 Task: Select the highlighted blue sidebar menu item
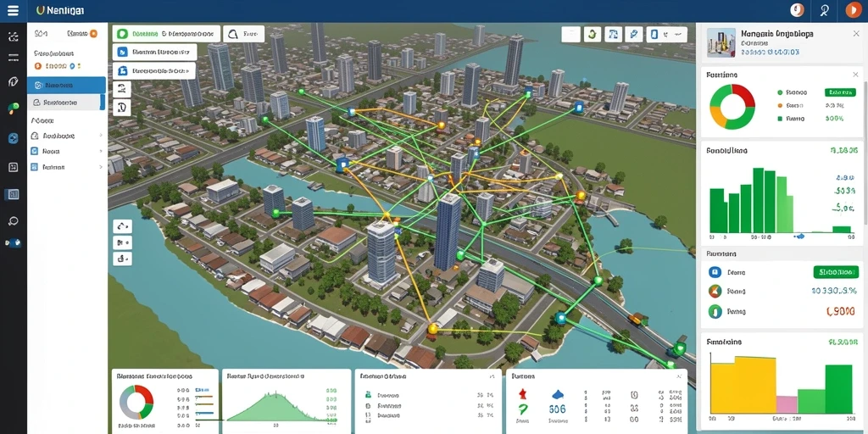click(66, 86)
